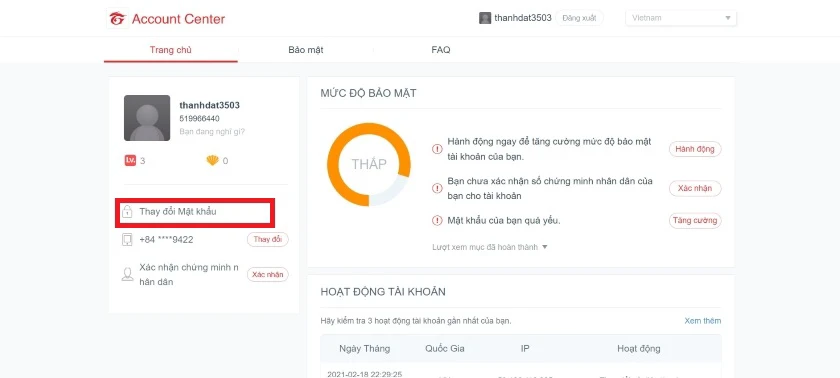Click the IP column header
The height and width of the screenshot is (378, 840).
click(525, 349)
